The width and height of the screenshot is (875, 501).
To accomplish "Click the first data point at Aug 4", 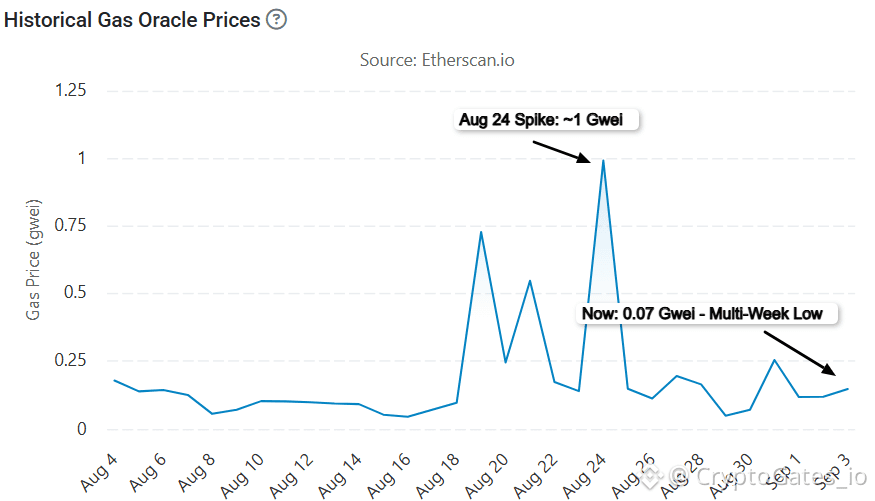I will (114, 380).
